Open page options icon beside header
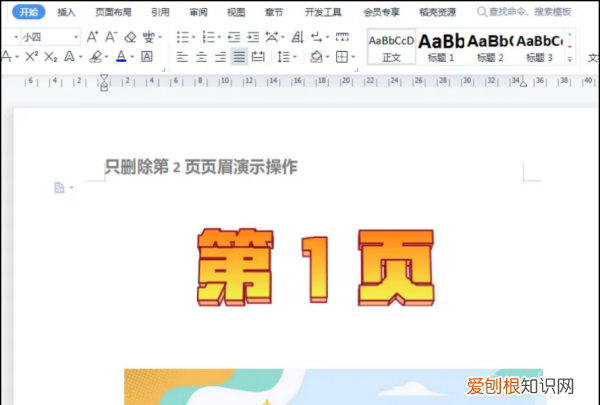This screenshot has height=405, width=600. click(x=59, y=188)
